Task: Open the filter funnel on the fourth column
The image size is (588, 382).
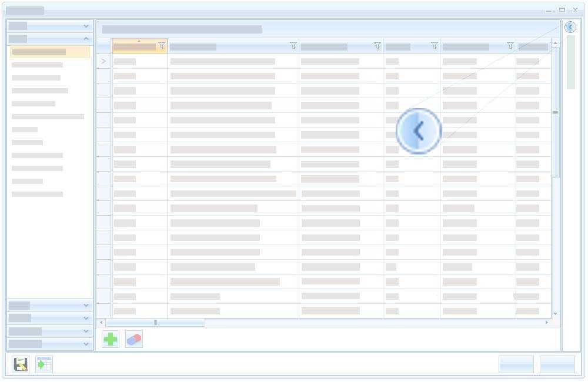Action: click(435, 46)
